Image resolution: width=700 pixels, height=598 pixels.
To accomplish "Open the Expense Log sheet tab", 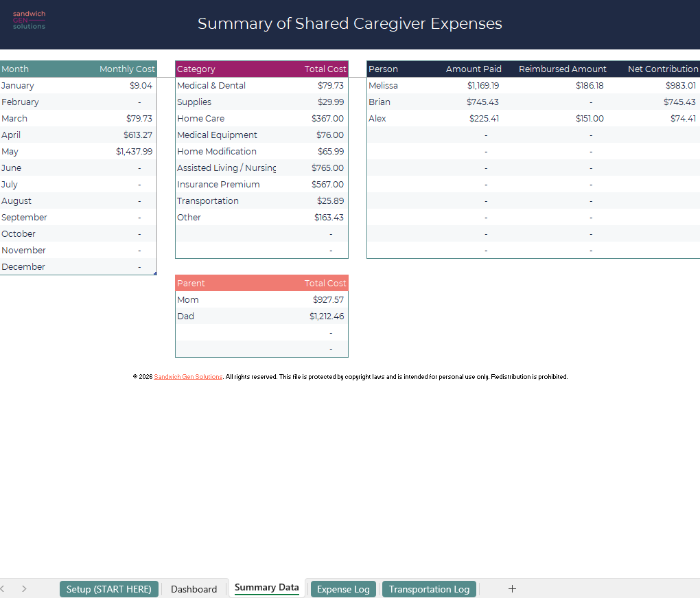I will [x=343, y=589].
